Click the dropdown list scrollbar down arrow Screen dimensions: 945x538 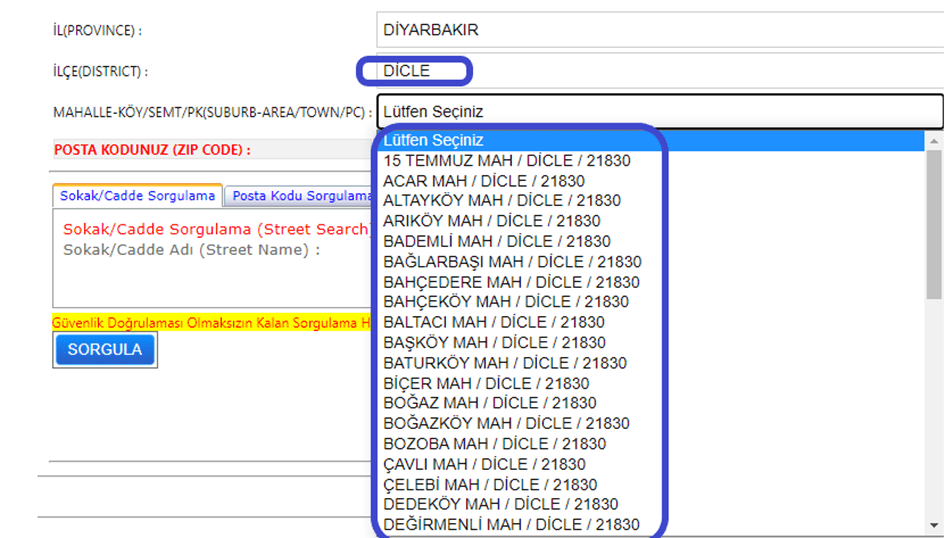(x=934, y=524)
